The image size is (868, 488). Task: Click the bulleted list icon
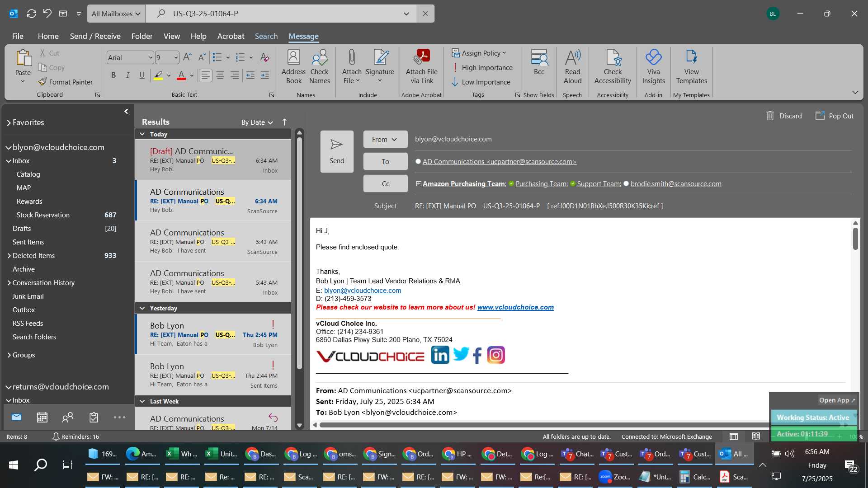(217, 57)
